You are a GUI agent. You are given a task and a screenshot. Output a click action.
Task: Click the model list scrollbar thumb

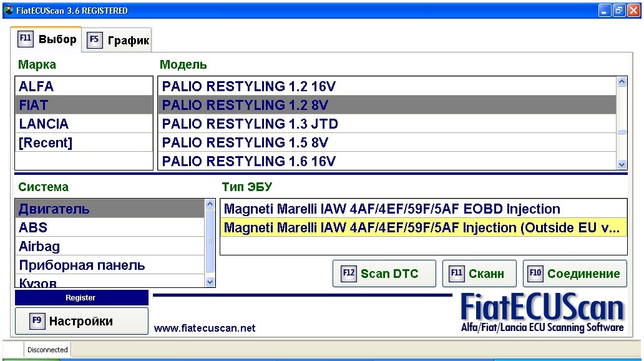[x=622, y=132]
